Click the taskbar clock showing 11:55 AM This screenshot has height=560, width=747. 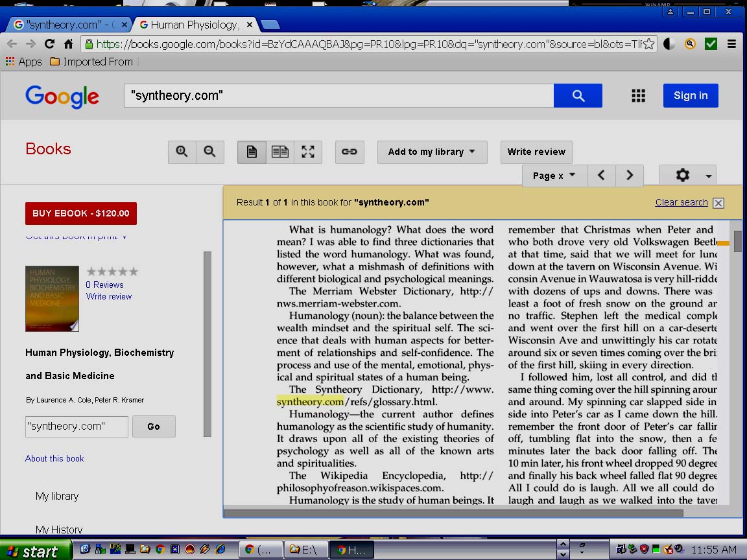pyautogui.click(x=713, y=550)
